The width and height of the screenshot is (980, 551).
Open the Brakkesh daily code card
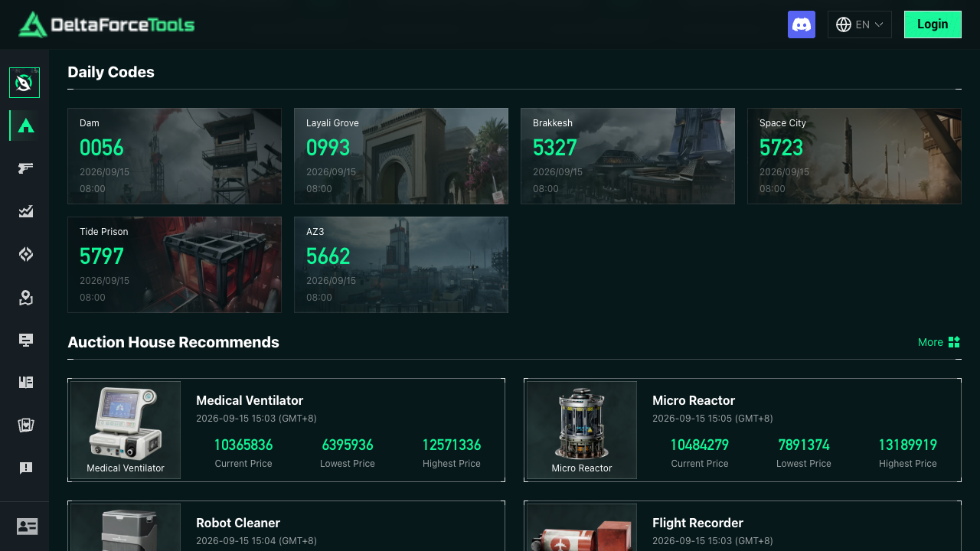628,156
